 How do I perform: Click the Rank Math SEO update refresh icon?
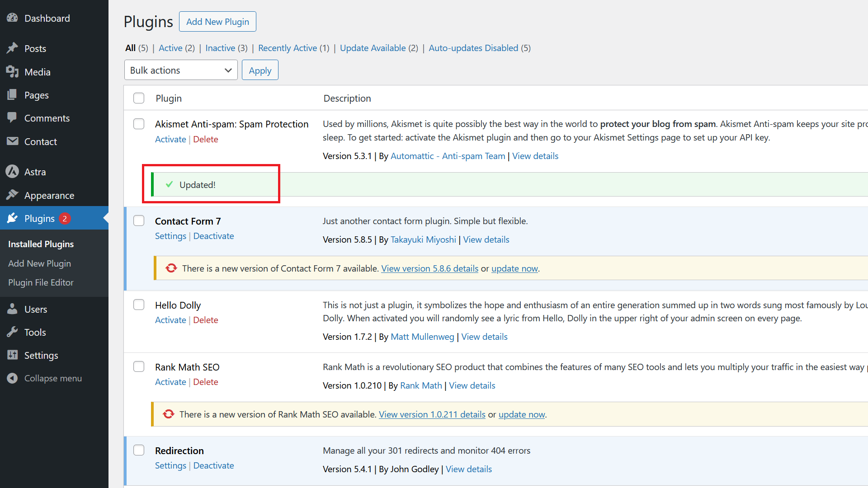tap(168, 414)
